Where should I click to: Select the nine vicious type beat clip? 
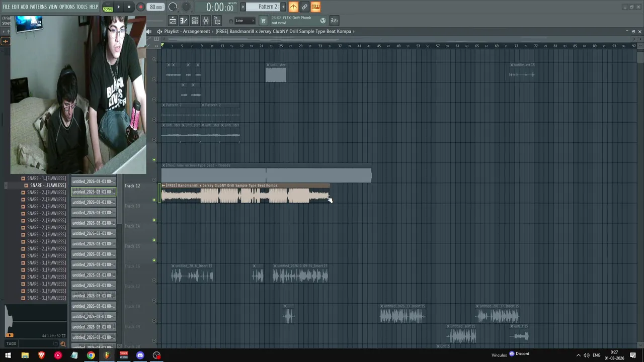point(266,173)
